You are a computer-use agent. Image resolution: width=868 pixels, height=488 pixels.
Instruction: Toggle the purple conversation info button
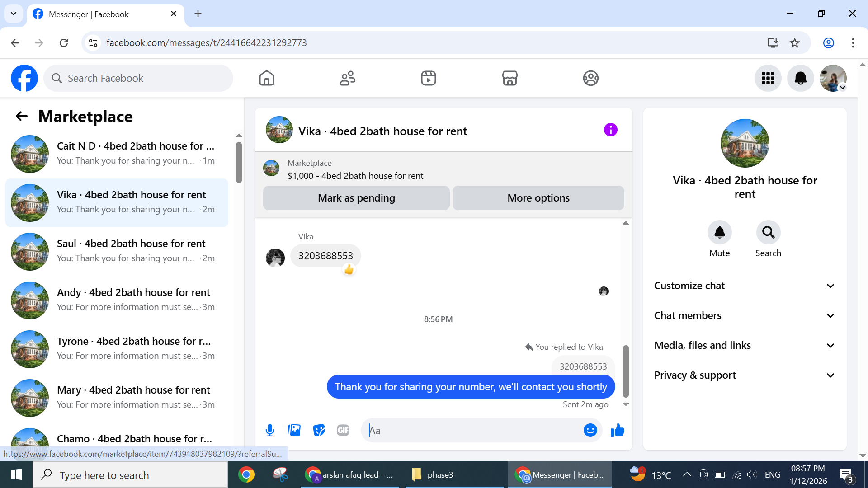click(610, 130)
